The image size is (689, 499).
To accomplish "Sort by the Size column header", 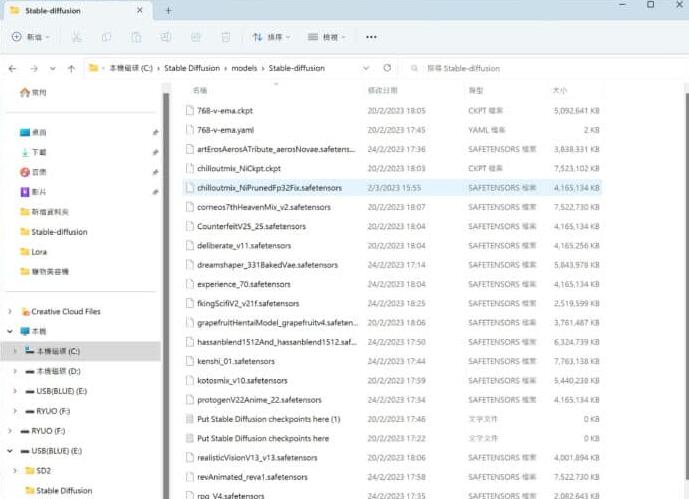I will [x=560, y=90].
